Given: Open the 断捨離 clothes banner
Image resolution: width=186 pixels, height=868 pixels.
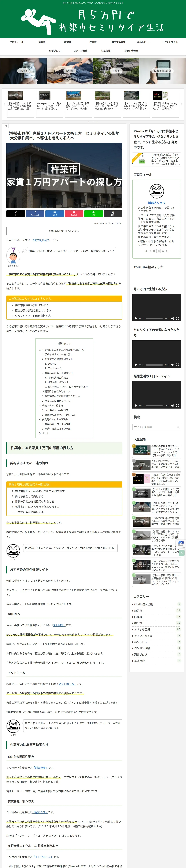Looking at the screenshot, I should (x=70, y=71).
